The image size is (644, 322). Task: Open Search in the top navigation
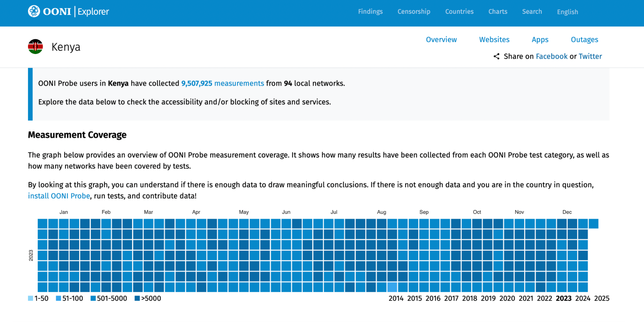(x=532, y=12)
